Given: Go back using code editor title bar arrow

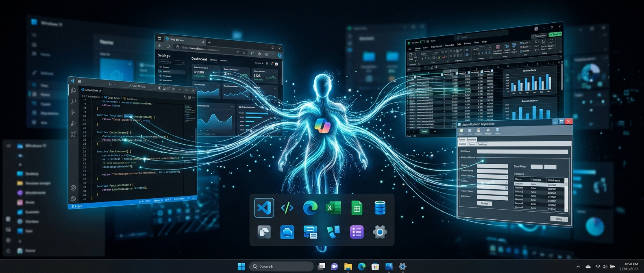Looking at the screenshot, I should [x=110, y=84].
